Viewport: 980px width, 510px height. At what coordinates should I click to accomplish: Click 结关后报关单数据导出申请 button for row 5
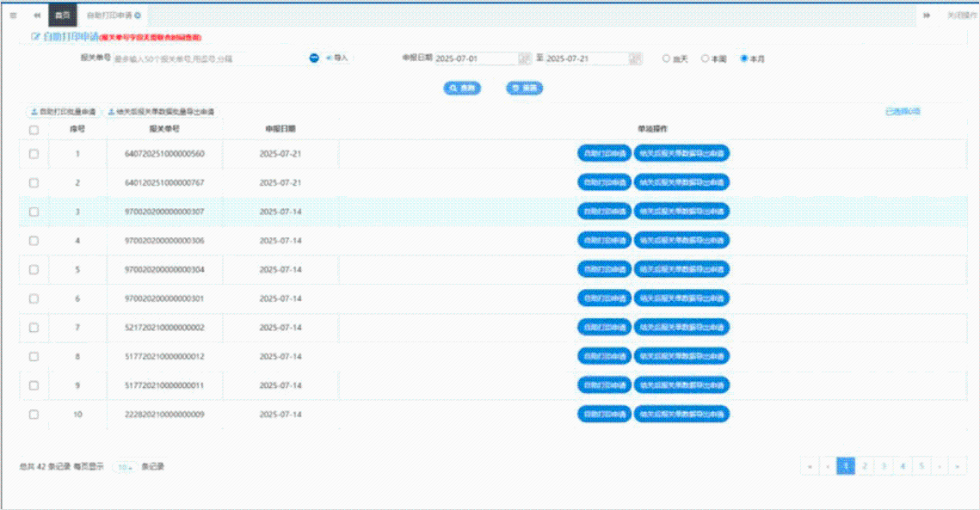(682, 269)
